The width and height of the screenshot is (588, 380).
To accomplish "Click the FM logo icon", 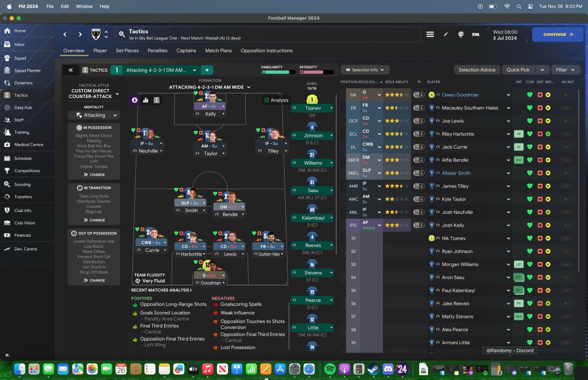I will tap(476, 35).
